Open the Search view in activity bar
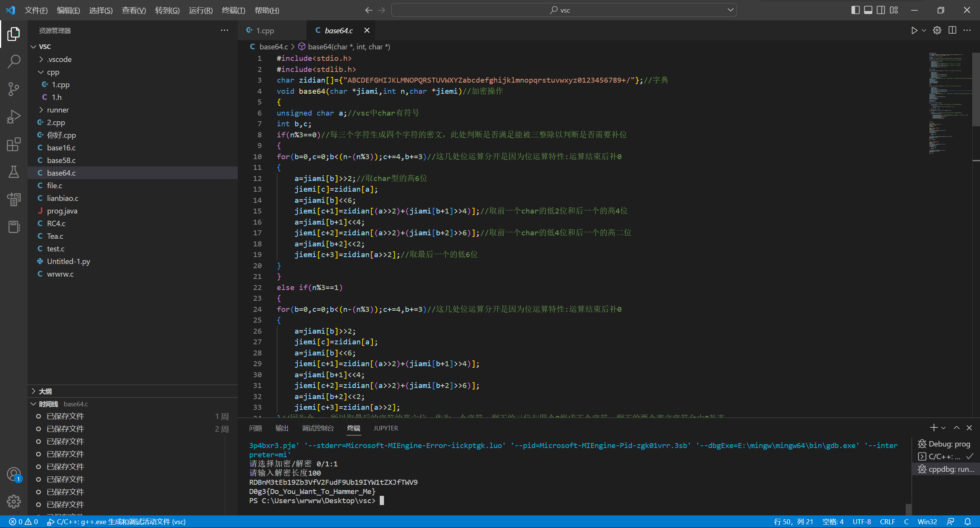This screenshot has height=528, width=980. click(14, 61)
